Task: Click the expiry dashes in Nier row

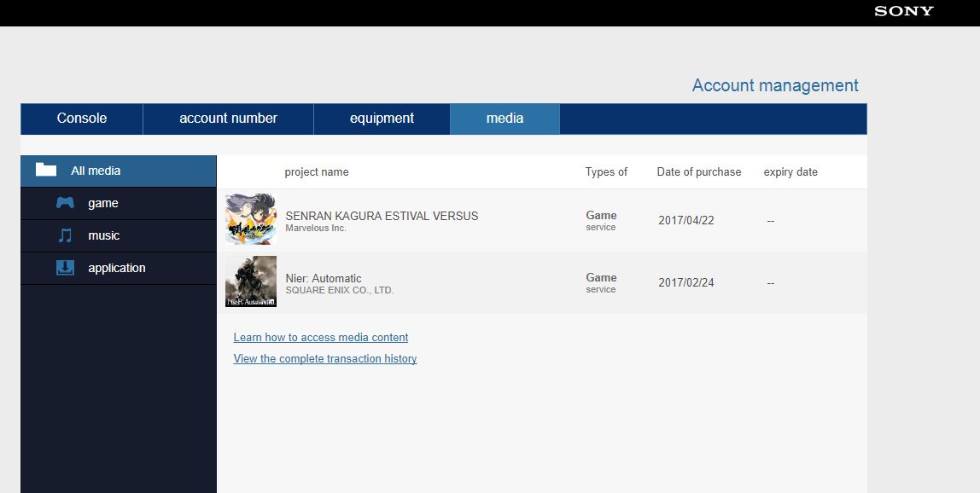Action: tap(771, 283)
